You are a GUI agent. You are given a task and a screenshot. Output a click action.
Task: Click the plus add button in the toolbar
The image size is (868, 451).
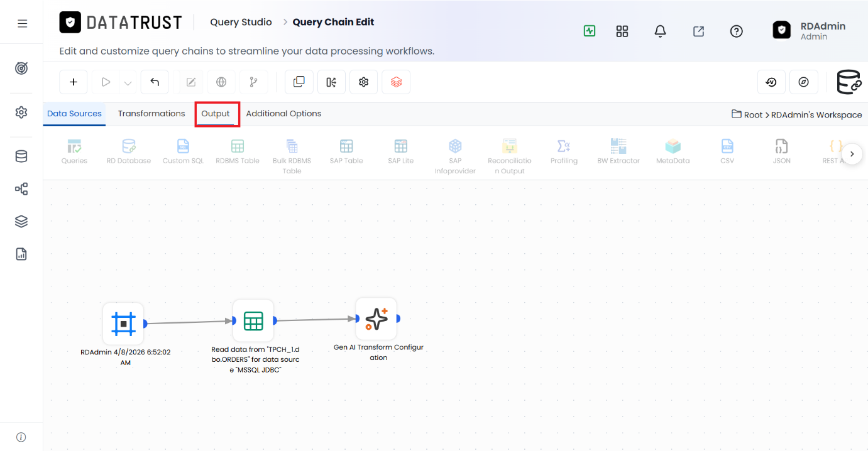[74, 82]
